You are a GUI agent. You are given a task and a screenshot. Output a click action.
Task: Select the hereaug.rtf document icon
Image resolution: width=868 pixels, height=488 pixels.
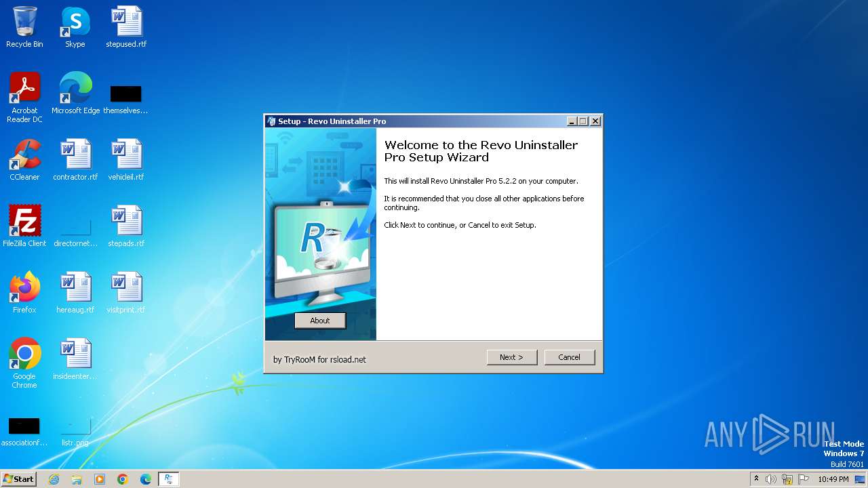pos(75,293)
